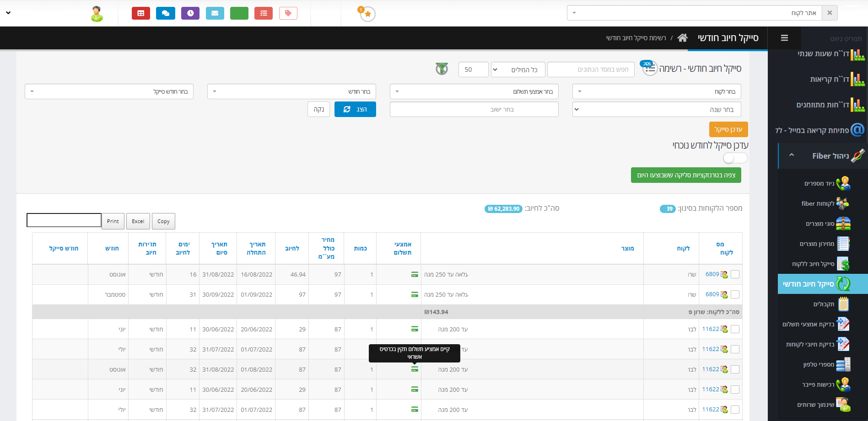Click the Print button
The width and height of the screenshot is (868, 421).
(113, 221)
